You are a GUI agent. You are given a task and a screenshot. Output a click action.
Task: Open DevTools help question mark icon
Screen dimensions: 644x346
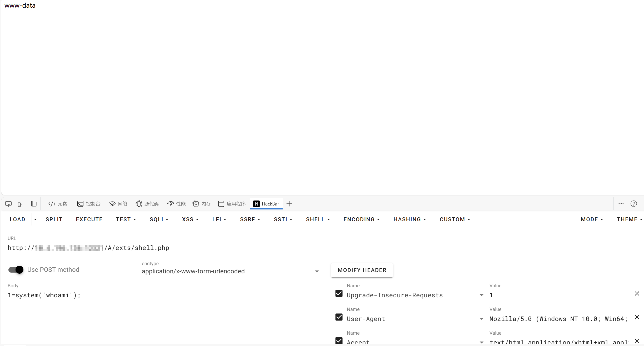pos(634,204)
